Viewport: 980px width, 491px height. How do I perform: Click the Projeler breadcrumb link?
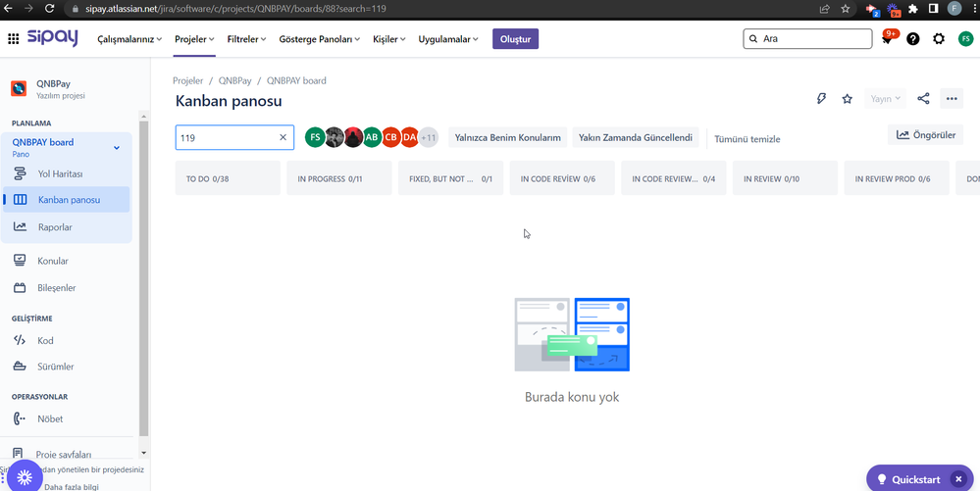tap(188, 80)
